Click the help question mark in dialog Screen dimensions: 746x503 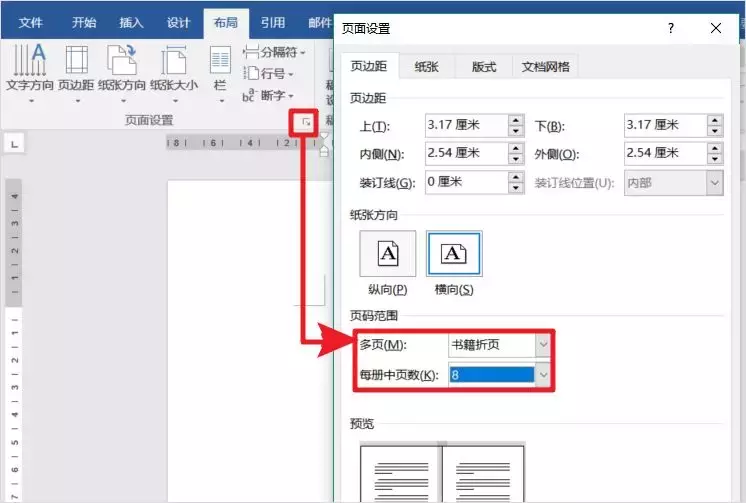click(671, 28)
